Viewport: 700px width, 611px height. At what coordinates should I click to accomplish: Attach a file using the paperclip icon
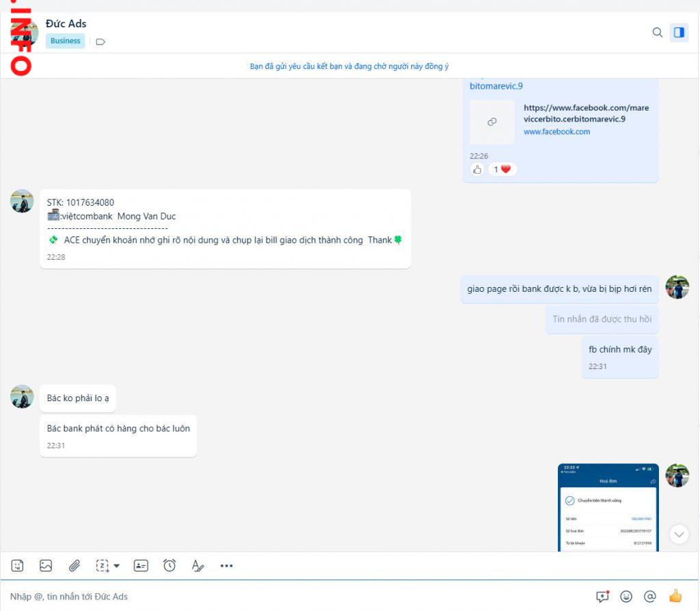(75, 565)
